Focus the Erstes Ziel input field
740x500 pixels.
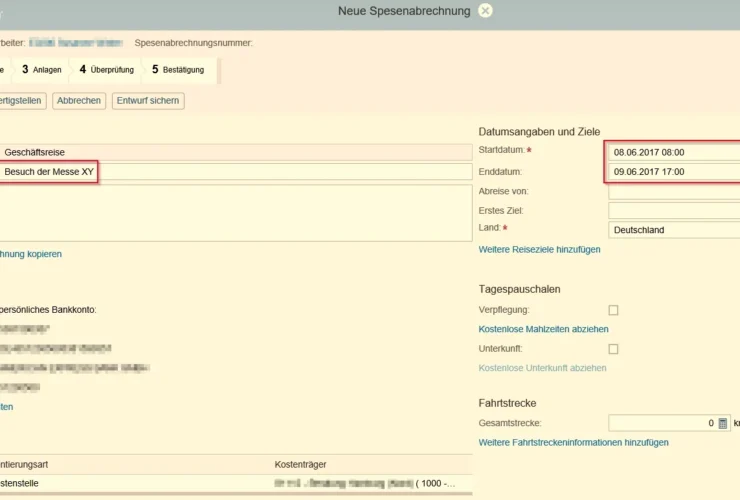[x=673, y=211]
